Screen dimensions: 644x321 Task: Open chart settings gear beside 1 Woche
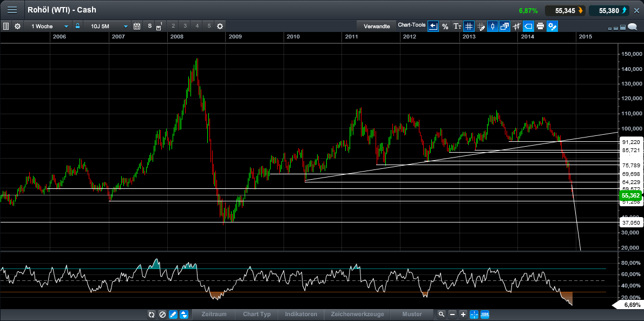click(x=18, y=27)
